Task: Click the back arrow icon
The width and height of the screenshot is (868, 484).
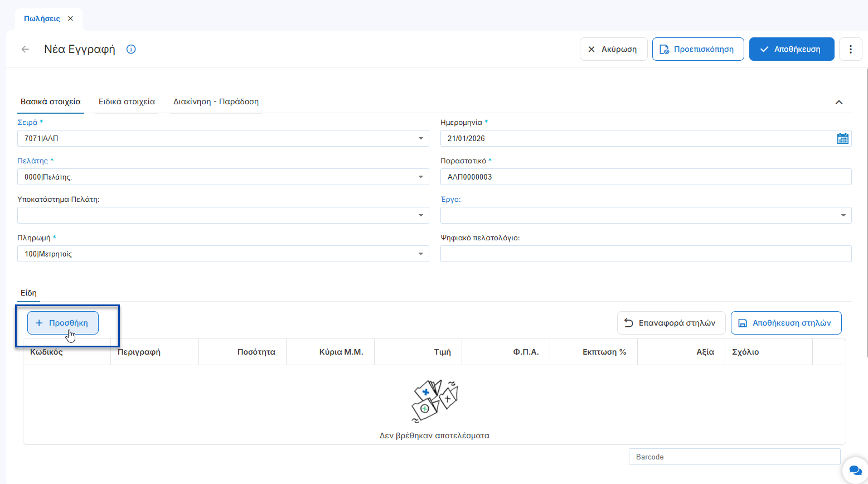Action: click(25, 49)
